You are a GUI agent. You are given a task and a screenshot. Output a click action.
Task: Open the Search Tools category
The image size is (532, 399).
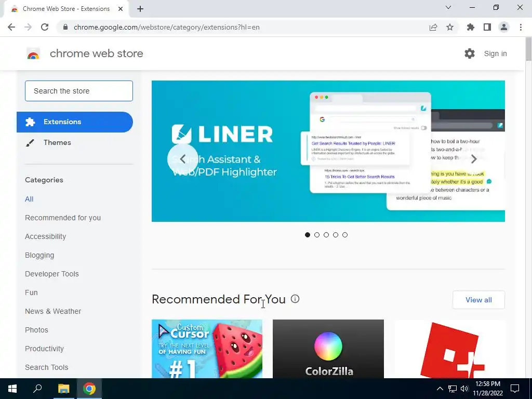pos(46,367)
